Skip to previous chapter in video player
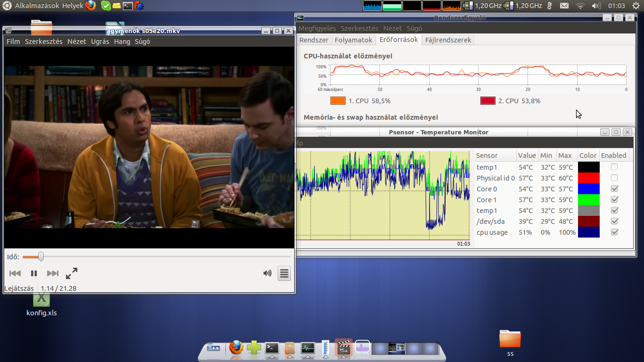This screenshot has height=362, width=644. [15, 273]
